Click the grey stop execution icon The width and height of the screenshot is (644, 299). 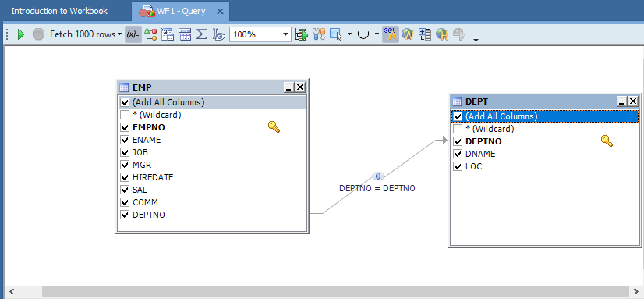click(38, 34)
